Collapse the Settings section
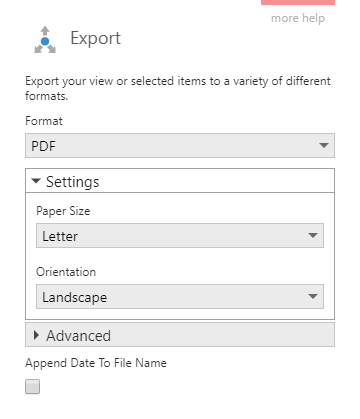 pos(180,181)
